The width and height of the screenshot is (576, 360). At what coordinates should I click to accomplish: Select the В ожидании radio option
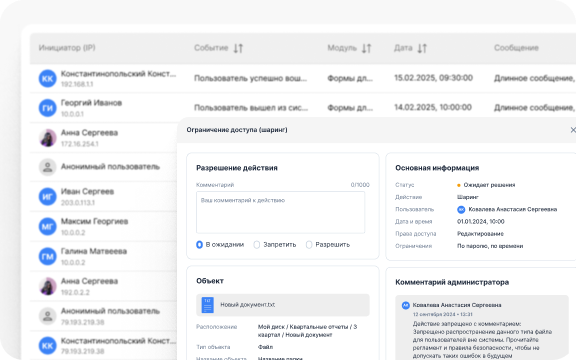point(199,245)
